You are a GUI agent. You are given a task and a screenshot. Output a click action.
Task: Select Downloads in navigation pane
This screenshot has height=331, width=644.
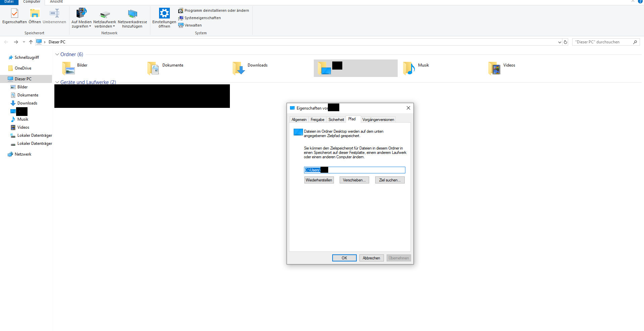(24, 103)
